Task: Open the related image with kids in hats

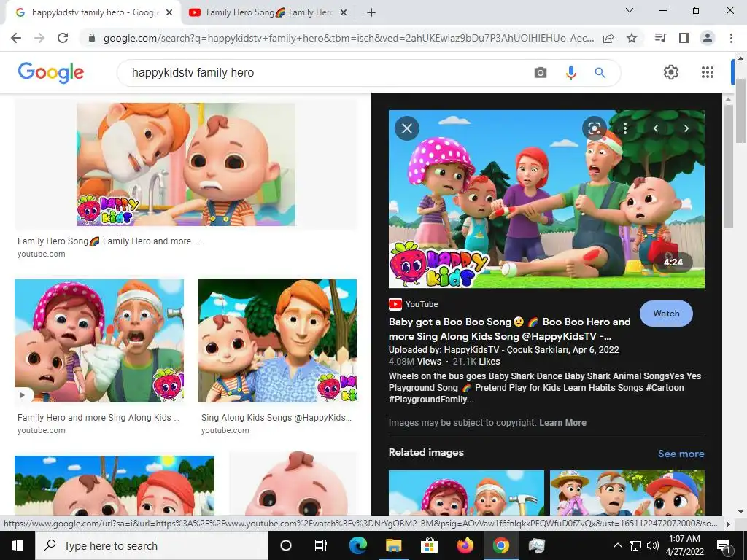Action: tap(627, 492)
